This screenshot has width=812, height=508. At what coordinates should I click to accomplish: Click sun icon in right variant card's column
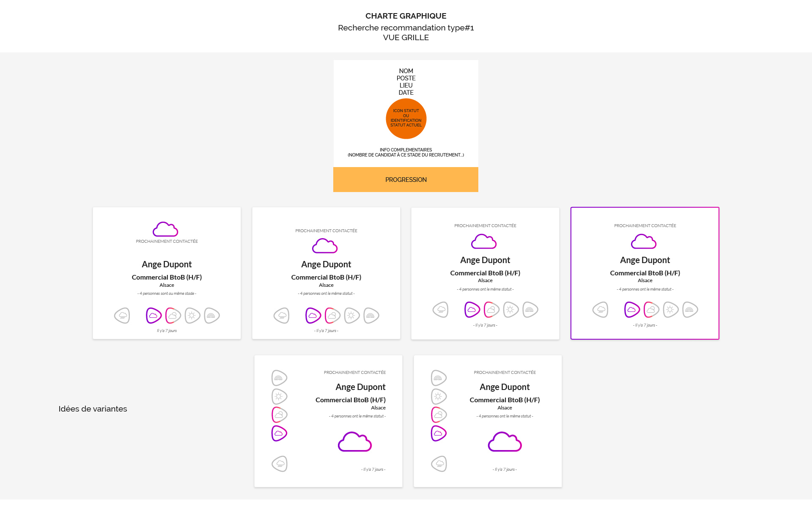[x=439, y=396]
